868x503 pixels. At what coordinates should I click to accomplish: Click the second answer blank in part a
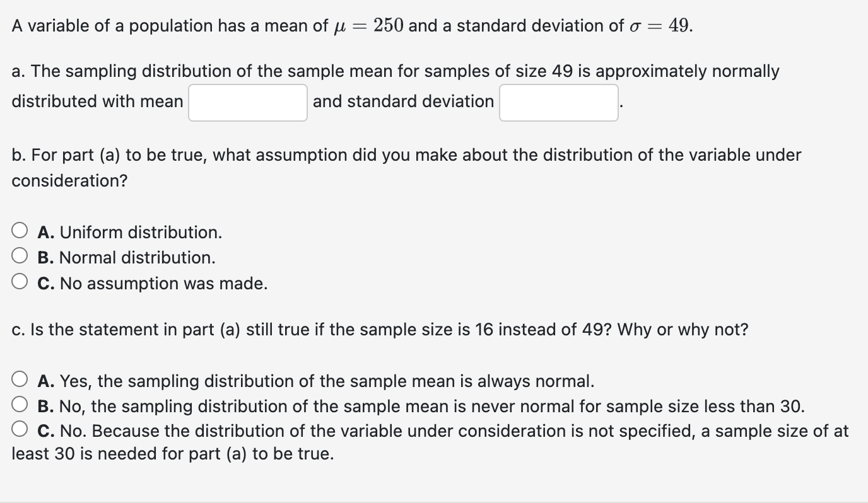coord(558,102)
